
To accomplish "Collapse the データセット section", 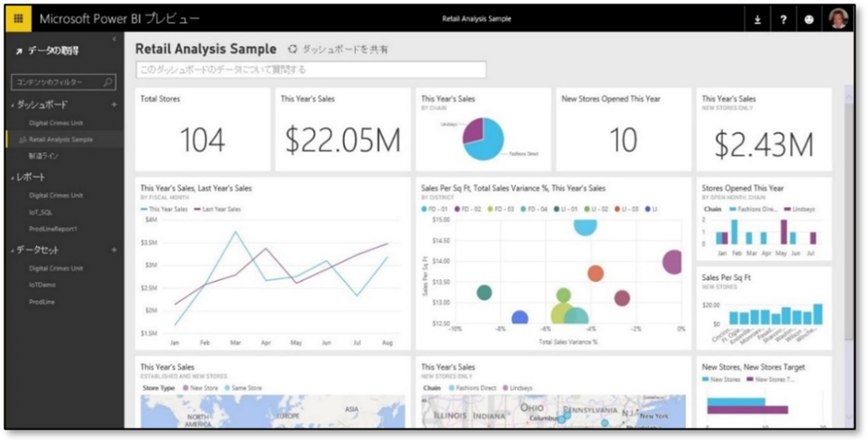I will coord(12,250).
